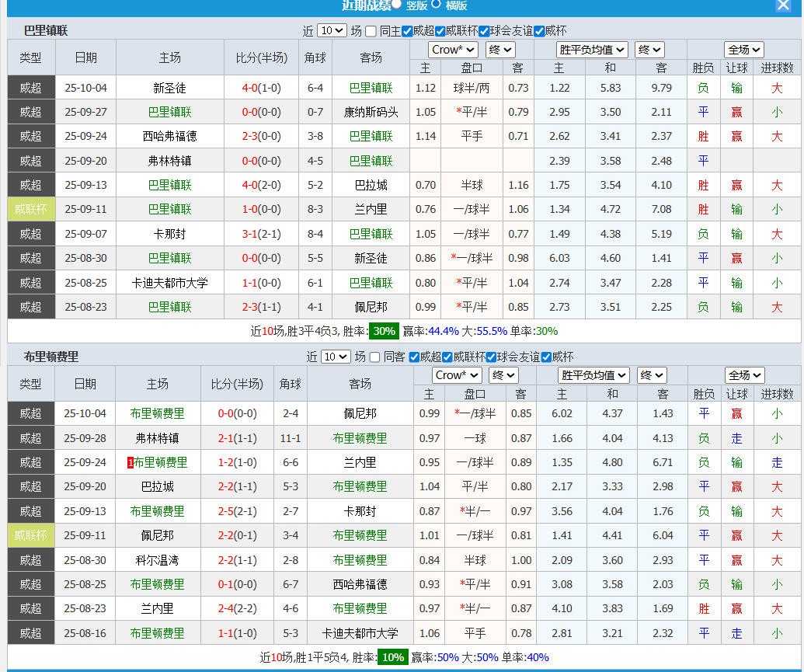Image resolution: width=804 pixels, height=672 pixels.
Task: Click 4-0 score of 新圣徒 vs 巴里镇联
Action: pyautogui.click(x=249, y=88)
